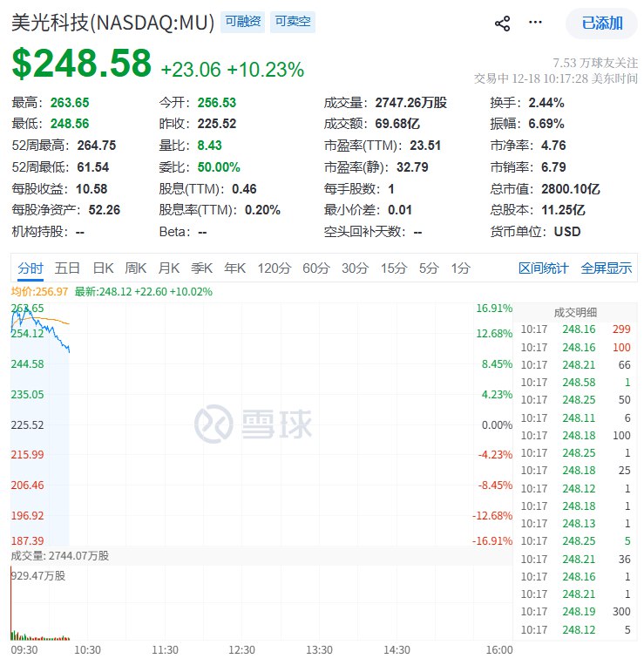This screenshot has height=672, width=644.
Task: Switch to the 月K chart tab
Action: pyautogui.click(x=169, y=268)
